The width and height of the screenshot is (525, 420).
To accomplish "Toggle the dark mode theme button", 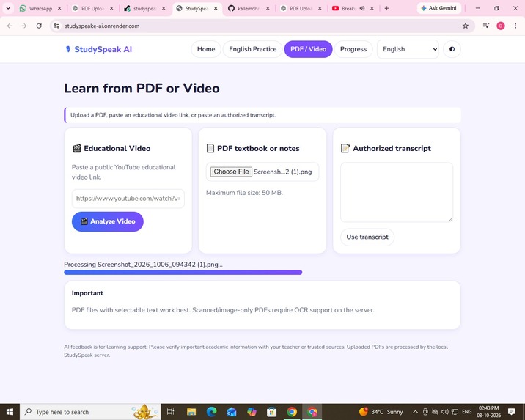I will pyautogui.click(x=452, y=49).
